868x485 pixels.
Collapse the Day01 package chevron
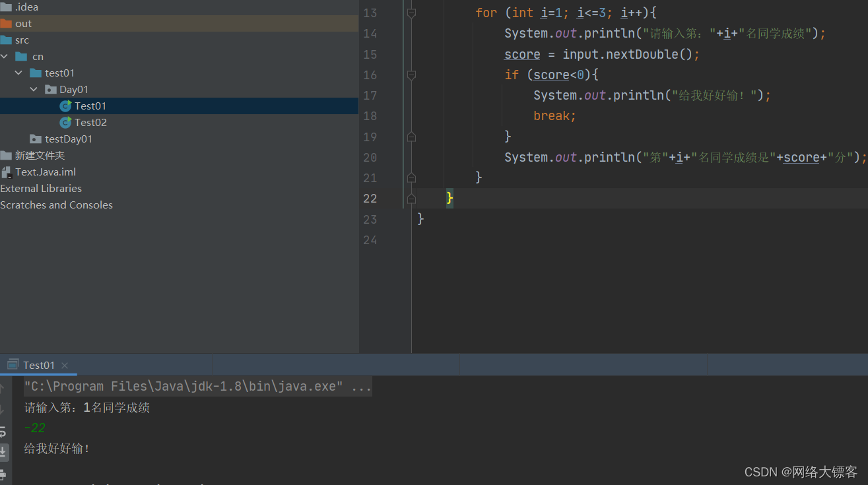pos(34,89)
